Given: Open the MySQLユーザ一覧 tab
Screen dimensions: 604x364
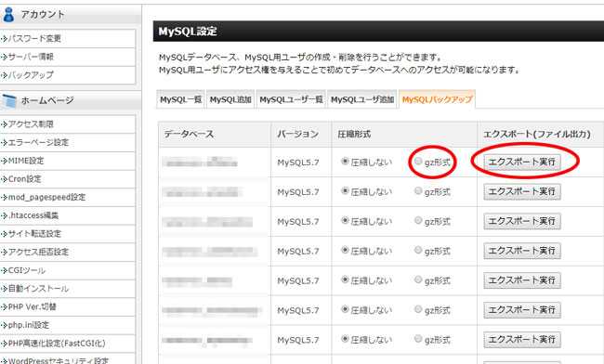Looking at the screenshot, I should click(291, 99).
